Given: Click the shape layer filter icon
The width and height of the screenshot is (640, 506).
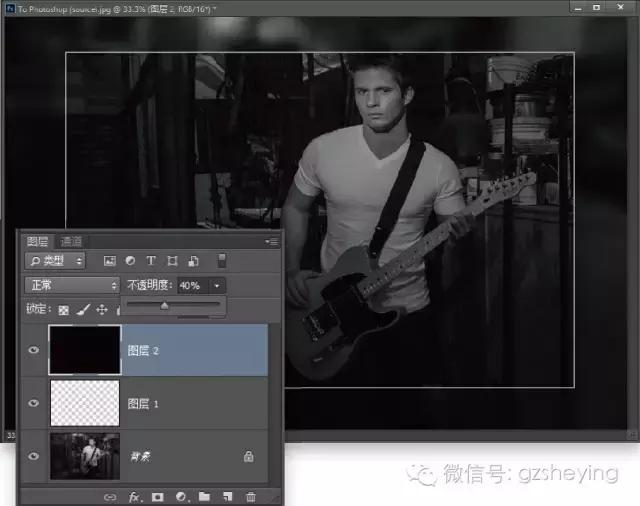Looking at the screenshot, I should (x=172, y=261).
